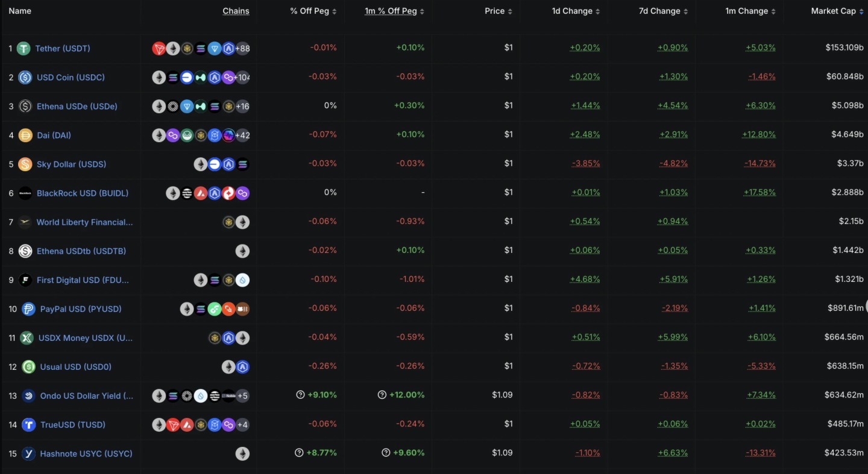Show Dai's +42 more chains badge

[242, 136]
